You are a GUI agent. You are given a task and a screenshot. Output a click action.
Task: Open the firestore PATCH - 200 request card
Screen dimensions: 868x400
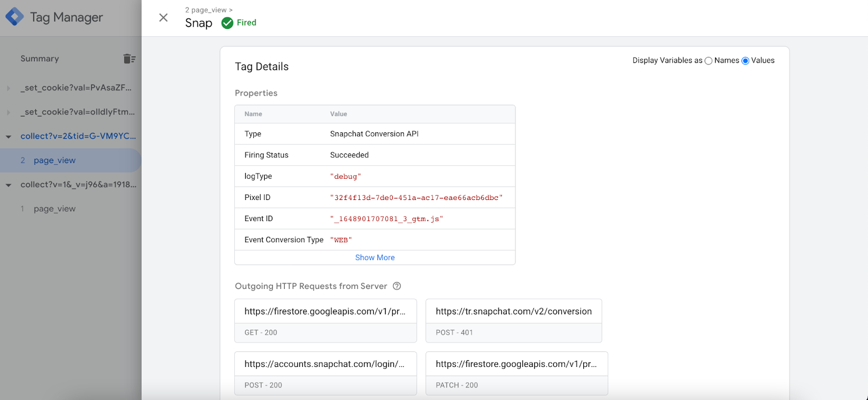pyautogui.click(x=516, y=373)
